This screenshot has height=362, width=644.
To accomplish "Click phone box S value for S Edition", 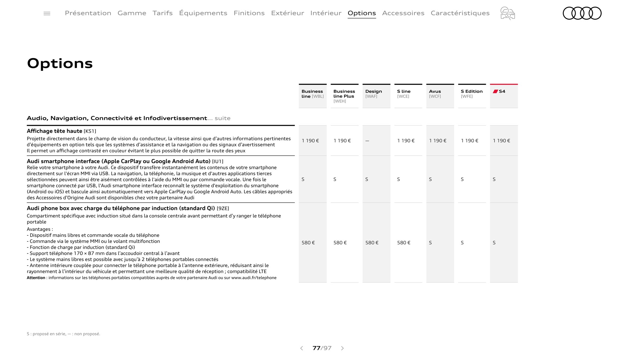I will pyautogui.click(x=462, y=243).
